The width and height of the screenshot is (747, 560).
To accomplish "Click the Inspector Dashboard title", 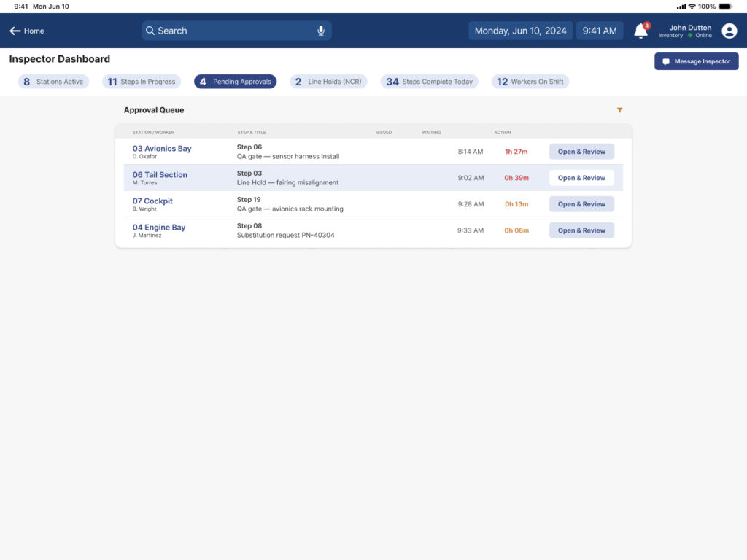I will pos(60,59).
